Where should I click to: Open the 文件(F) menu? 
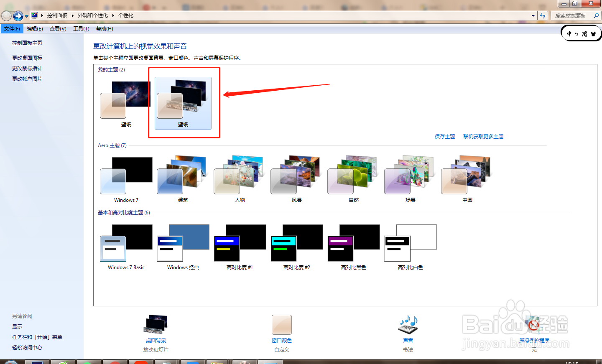point(12,29)
